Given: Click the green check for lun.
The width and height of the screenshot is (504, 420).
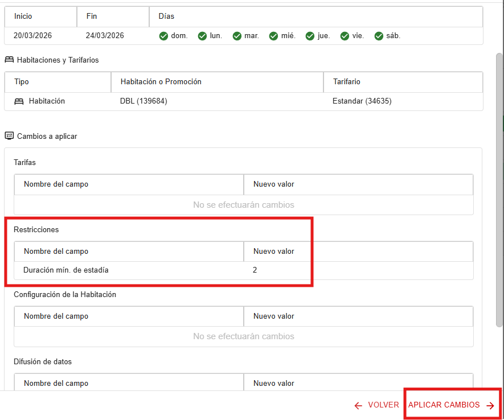Looking at the screenshot, I should [202, 36].
